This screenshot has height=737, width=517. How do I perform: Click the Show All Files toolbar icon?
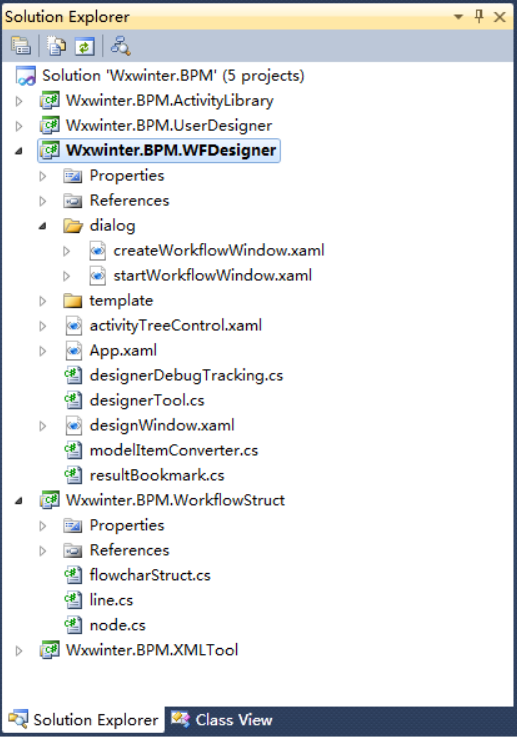(x=56, y=46)
